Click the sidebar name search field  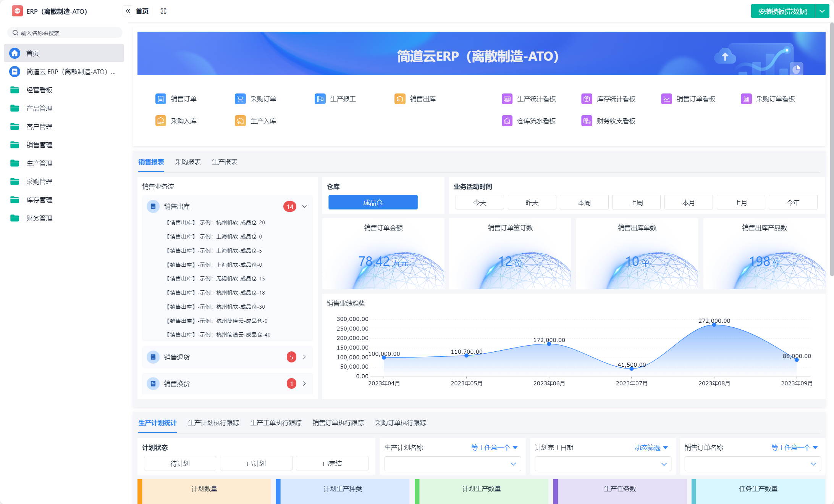(65, 33)
